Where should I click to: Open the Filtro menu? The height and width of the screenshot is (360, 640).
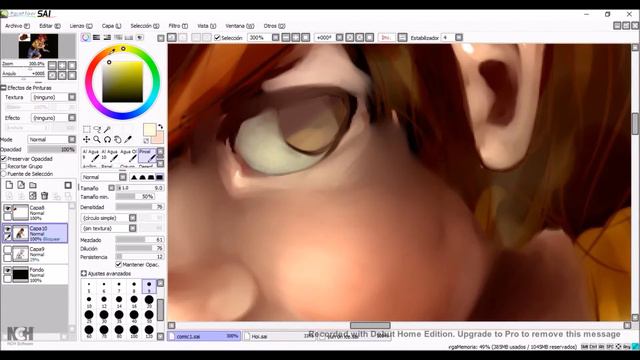point(178,26)
